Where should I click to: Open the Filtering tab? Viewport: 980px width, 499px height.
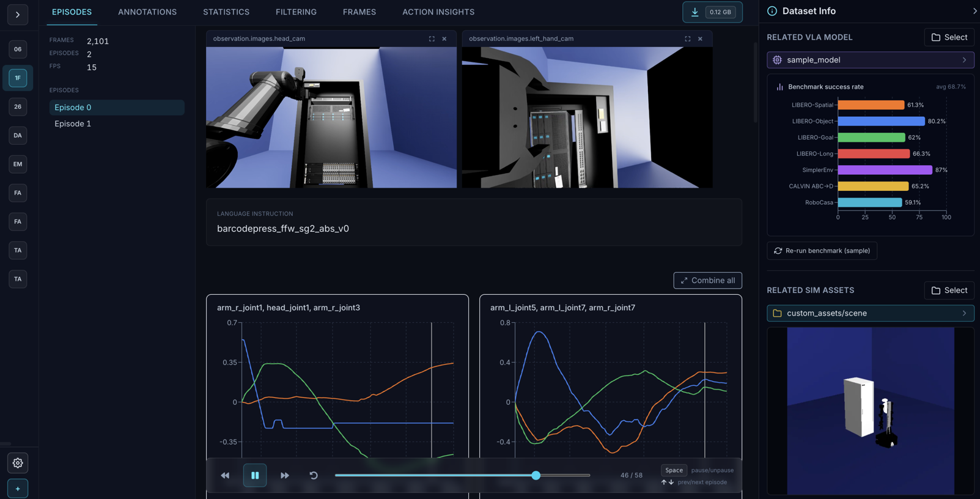(x=296, y=12)
